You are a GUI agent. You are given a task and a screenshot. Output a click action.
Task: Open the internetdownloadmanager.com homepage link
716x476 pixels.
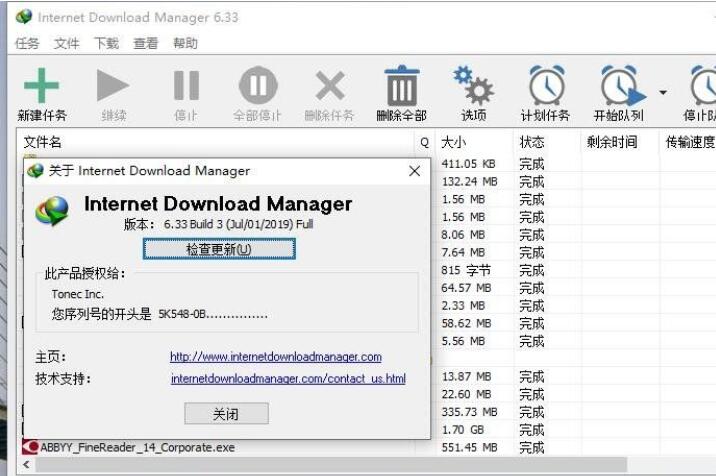click(276, 357)
